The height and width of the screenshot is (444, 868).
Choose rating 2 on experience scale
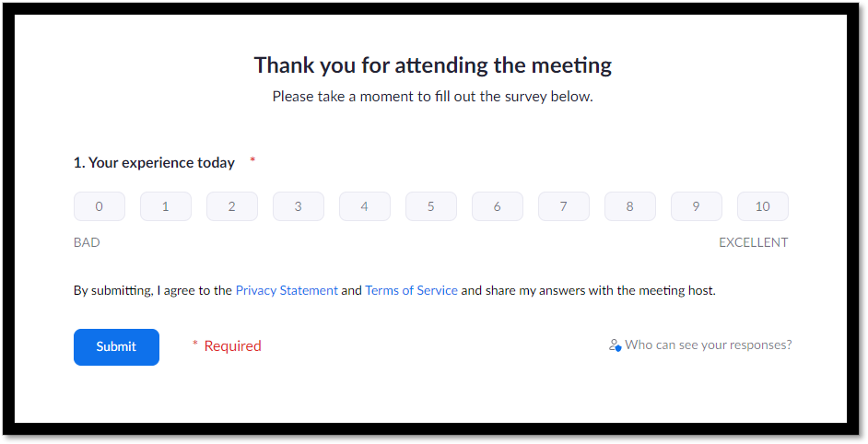click(232, 206)
